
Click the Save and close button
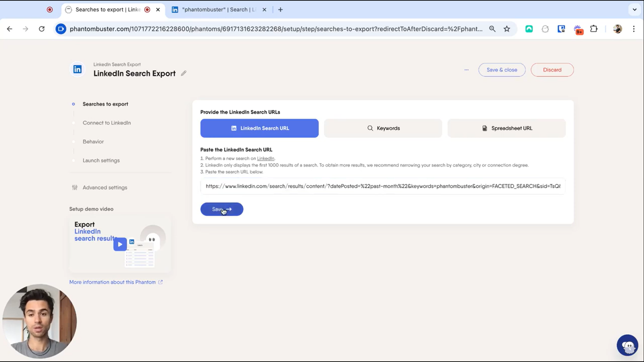(501, 70)
